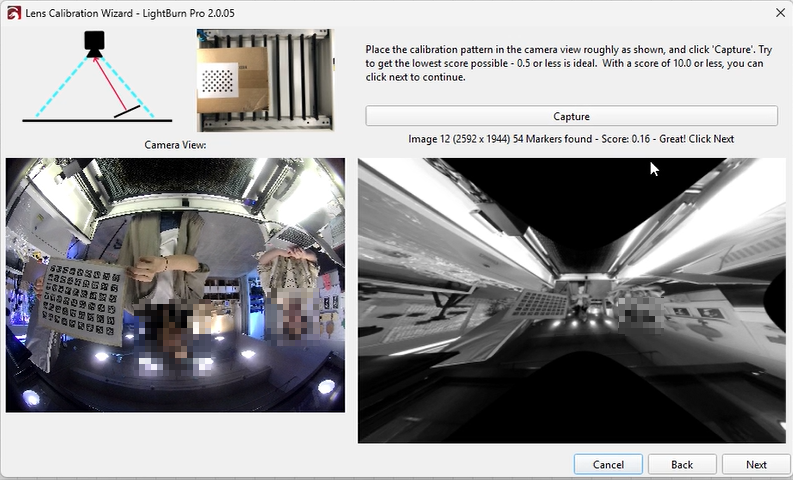Click the "Camera View:" label
This screenshot has width=793, height=480.
point(175,145)
